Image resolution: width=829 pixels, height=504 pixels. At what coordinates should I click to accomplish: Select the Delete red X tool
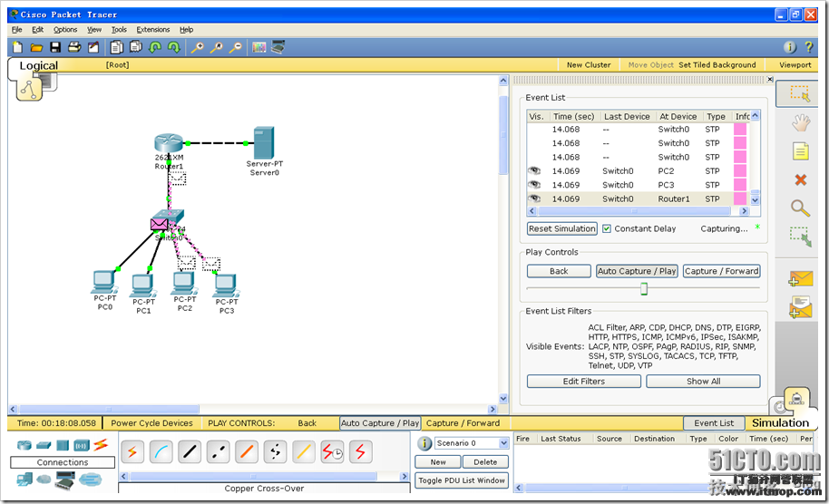(x=801, y=179)
